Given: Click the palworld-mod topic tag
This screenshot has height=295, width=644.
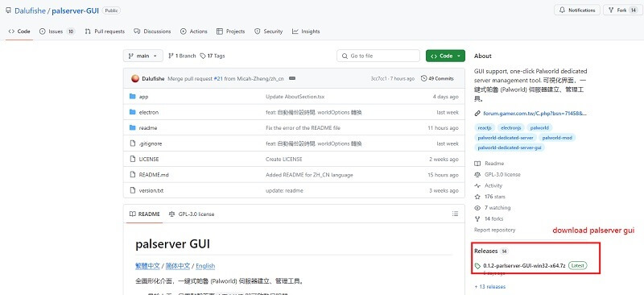Looking at the screenshot, I should click(x=557, y=137).
